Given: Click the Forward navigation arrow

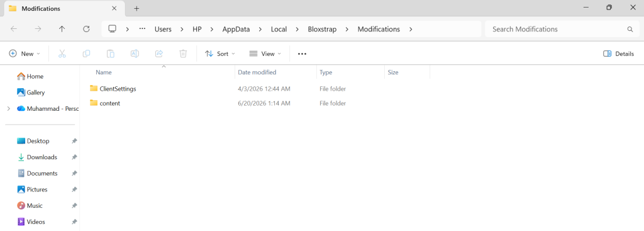Looking at the screenshot, I should 38,29.
